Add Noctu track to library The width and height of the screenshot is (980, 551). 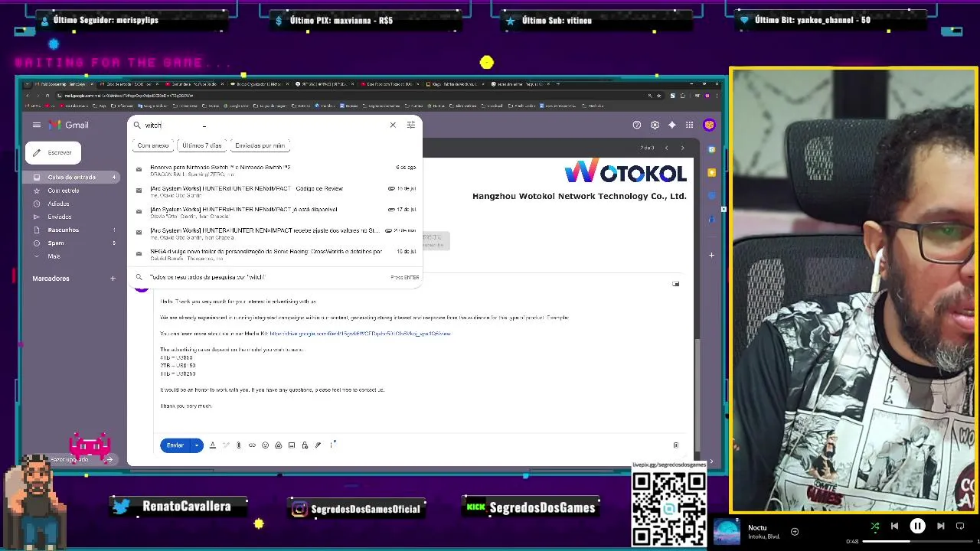point(795,531)
